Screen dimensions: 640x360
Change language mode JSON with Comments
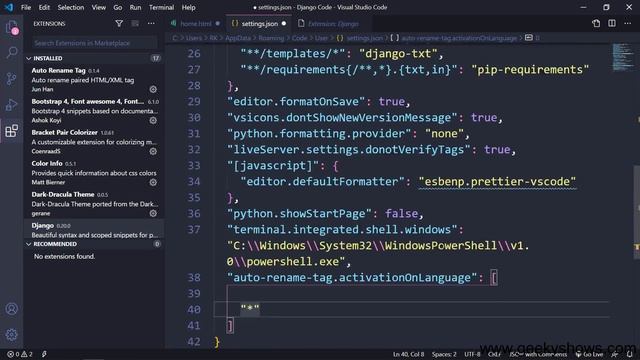(538, 354)
